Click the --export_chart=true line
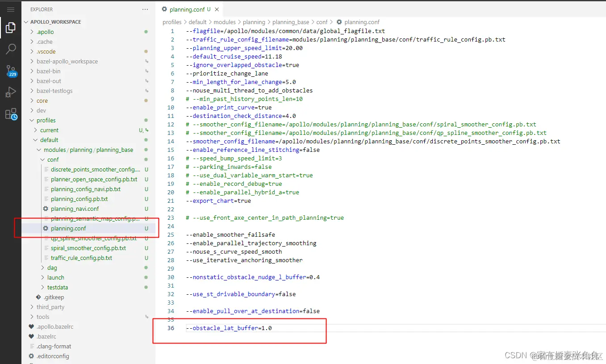 coord(218,201)
